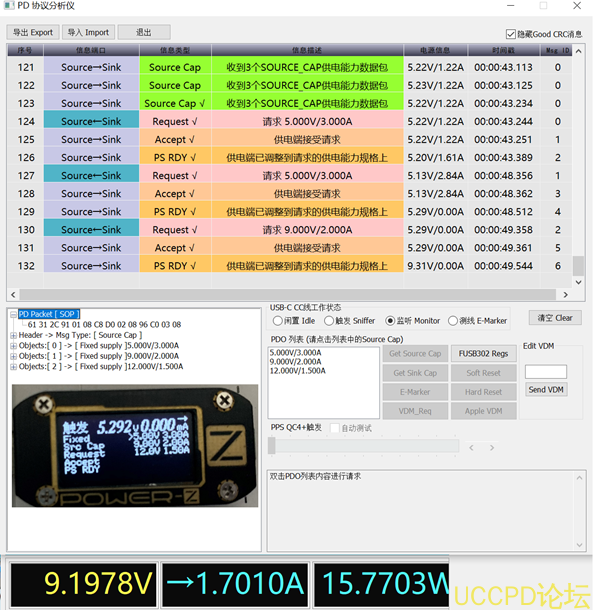Expand Objects[1] Fixed supply 9.000V node
The width and height of the screenshot is (594, 610).
click(x=14, y=356)
